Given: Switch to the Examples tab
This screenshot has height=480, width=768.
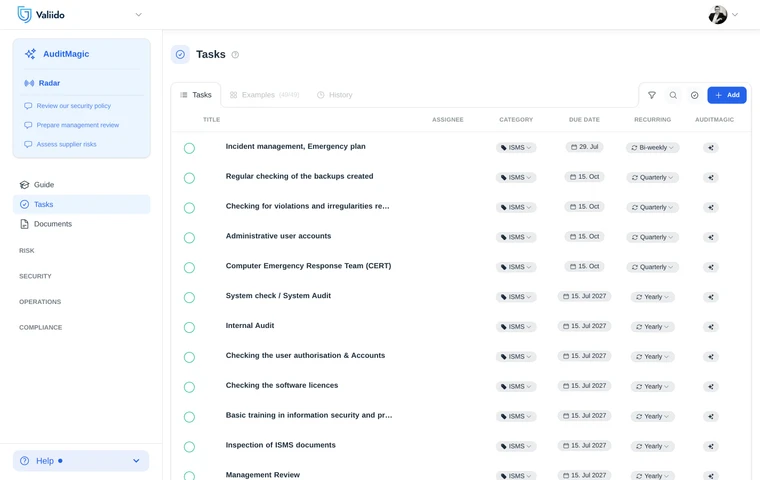Looking at the screenshot, I should click(264, 95).
